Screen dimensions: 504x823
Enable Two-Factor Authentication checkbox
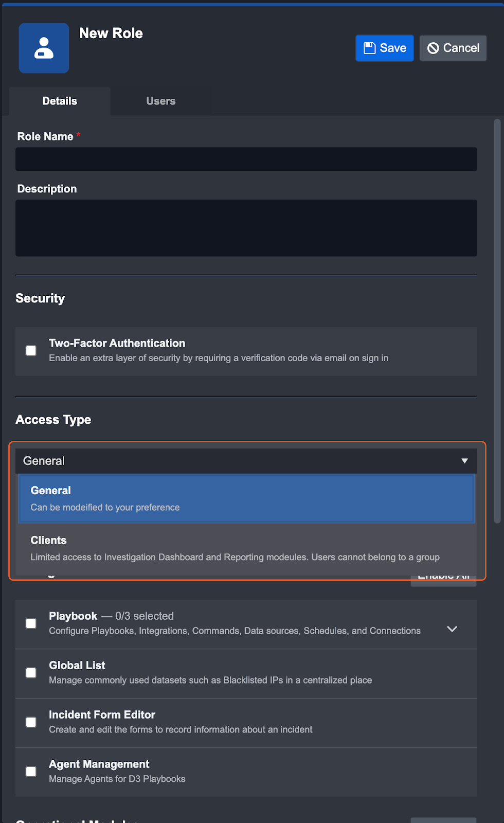[31, 351]
